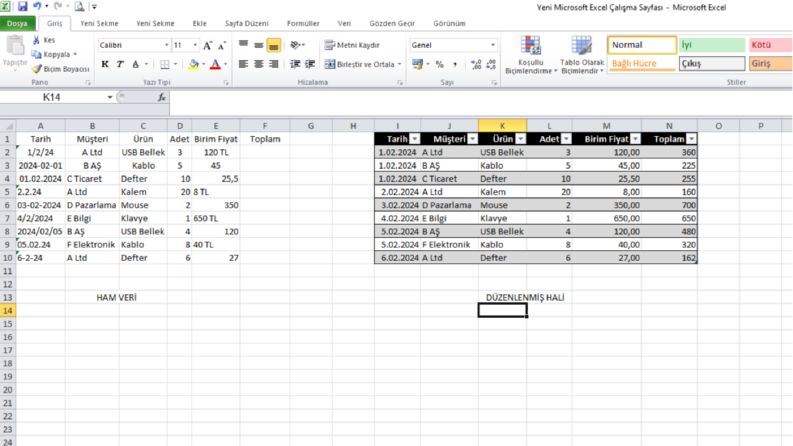This screenshot has width=793, height=446.
Task: Expand the Birleştir ve Ortala dropdown arrow
Action: tap(399, 64)
